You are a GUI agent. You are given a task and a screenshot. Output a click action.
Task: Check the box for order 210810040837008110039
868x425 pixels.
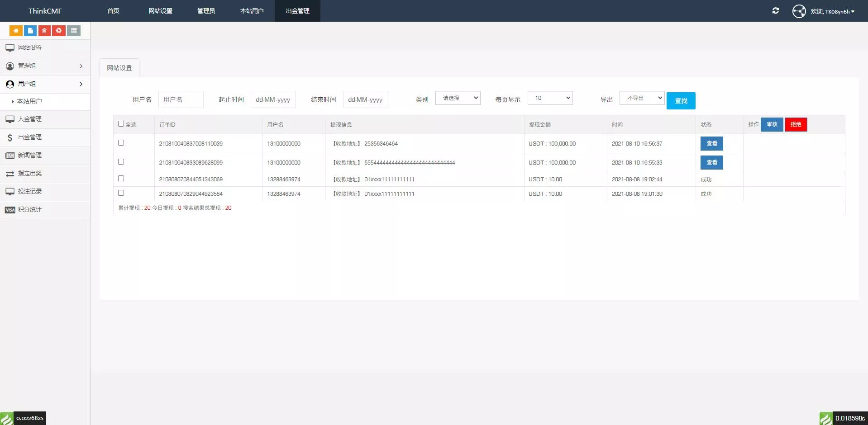[121, 143]
